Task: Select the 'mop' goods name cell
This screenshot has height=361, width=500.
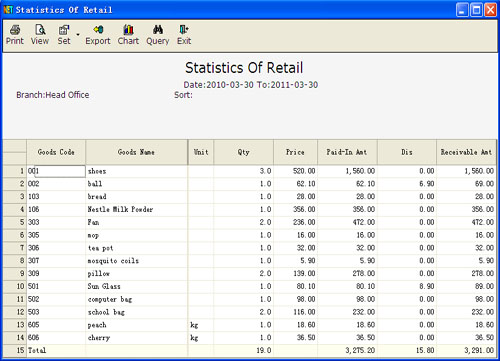Action: point(137,235)
